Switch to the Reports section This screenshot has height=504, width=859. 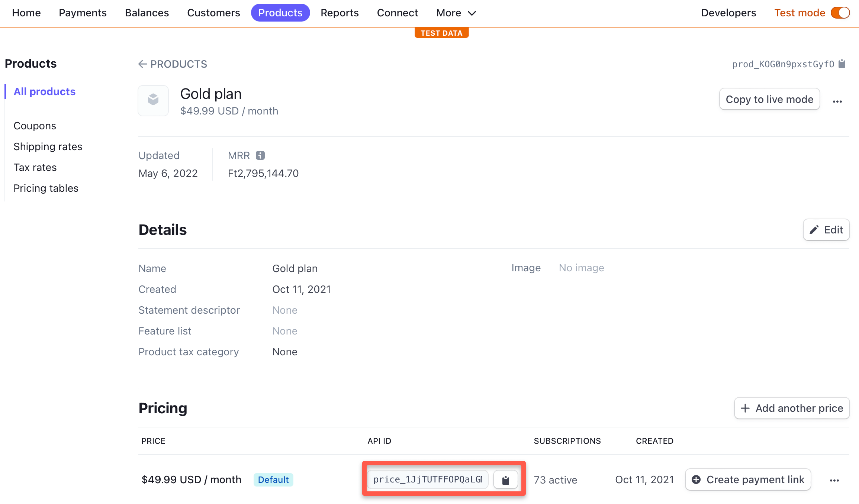pos(339,13)
